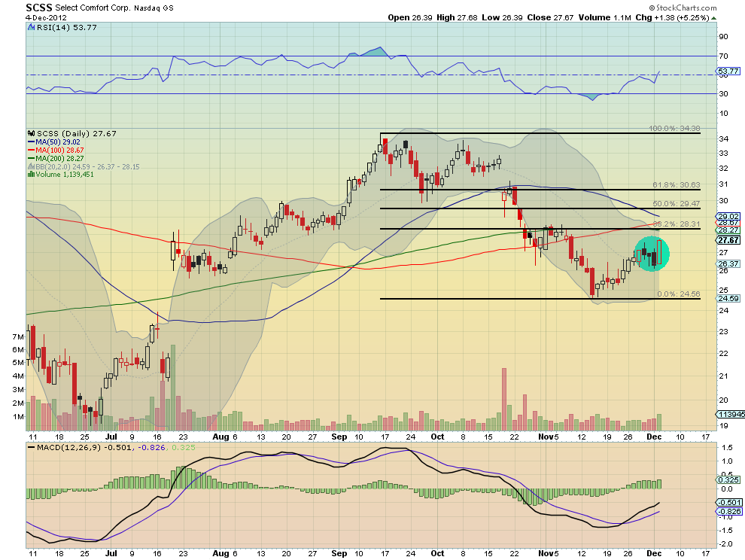Click the candlestick icon beside SCSS (Daily)

tap(32, 133)
